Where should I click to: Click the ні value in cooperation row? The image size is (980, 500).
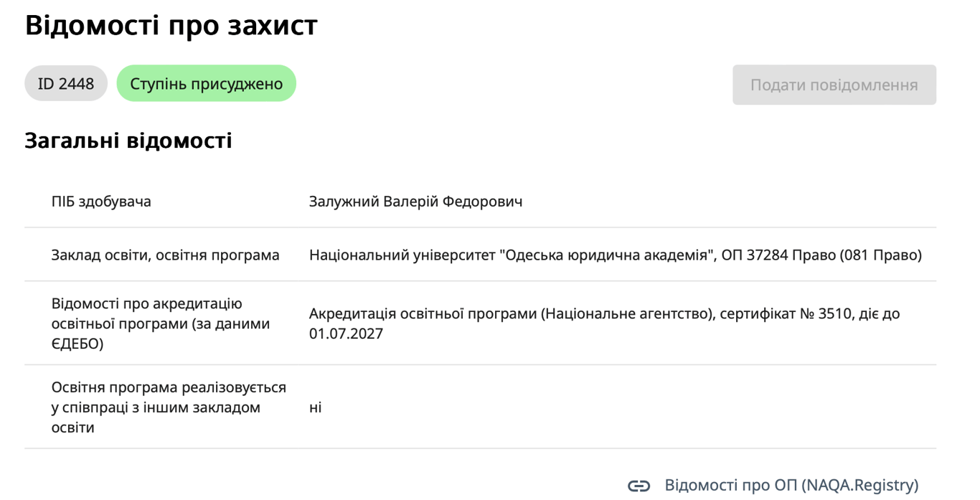tap(316, 407)
